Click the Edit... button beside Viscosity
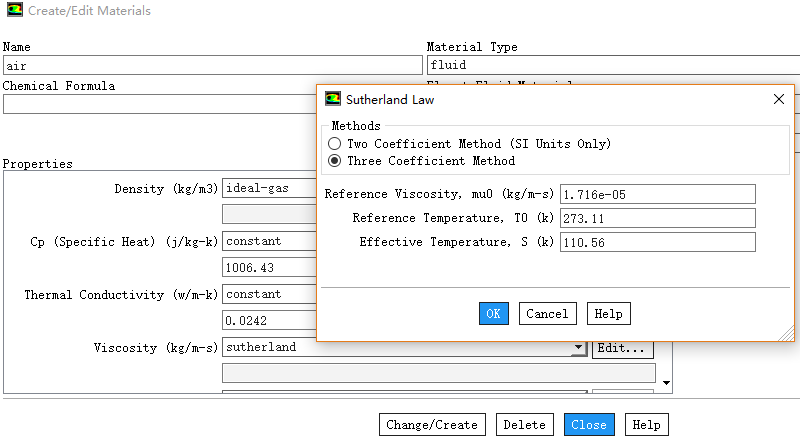The image size is (800, 444). (623, 349)
